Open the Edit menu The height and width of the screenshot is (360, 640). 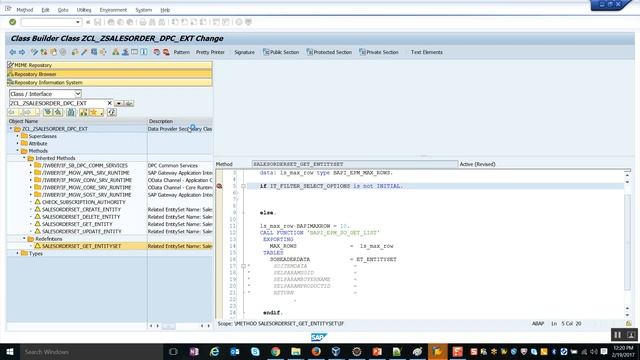tap(45, 10)
